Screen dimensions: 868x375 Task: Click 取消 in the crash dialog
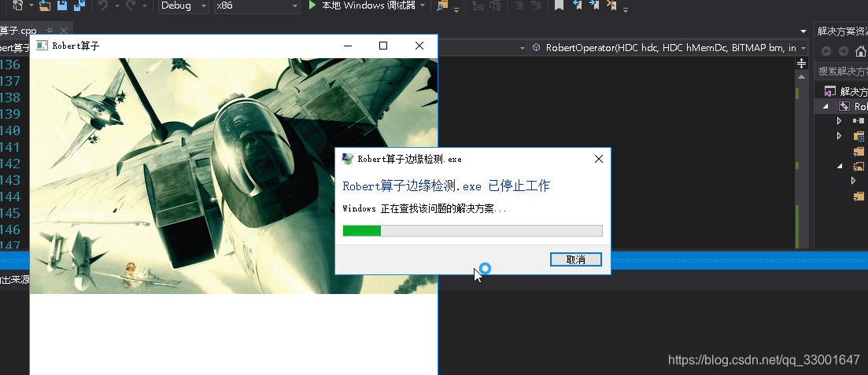(576, 259)
